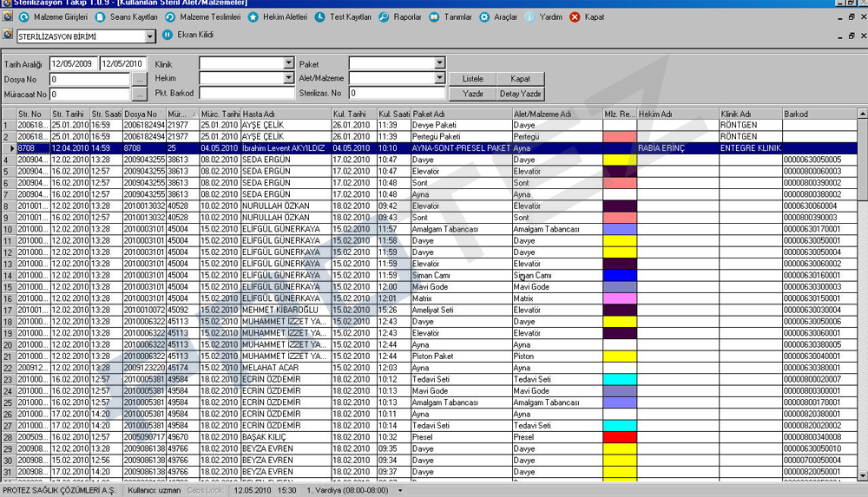The height and width of the screenshot is (497, 868).
Task: Click the application icon before Malzeme Girişleri
Action: tap(7, 16)
